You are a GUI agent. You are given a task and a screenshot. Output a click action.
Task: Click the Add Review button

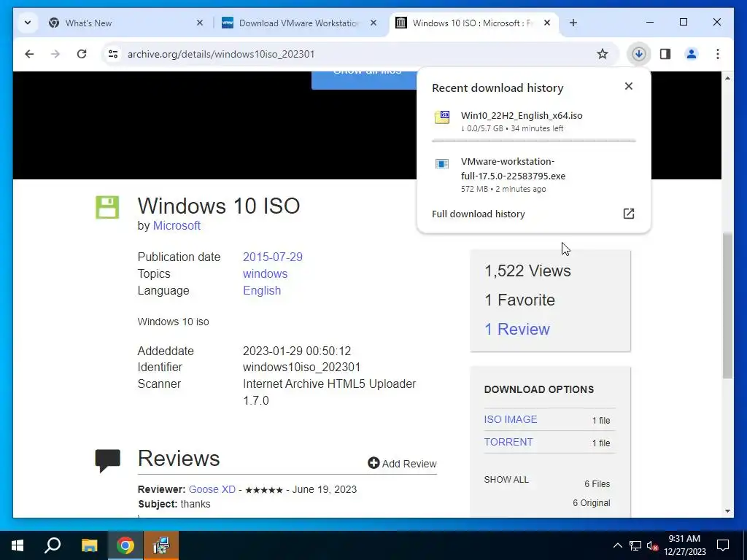coord(402,463)
